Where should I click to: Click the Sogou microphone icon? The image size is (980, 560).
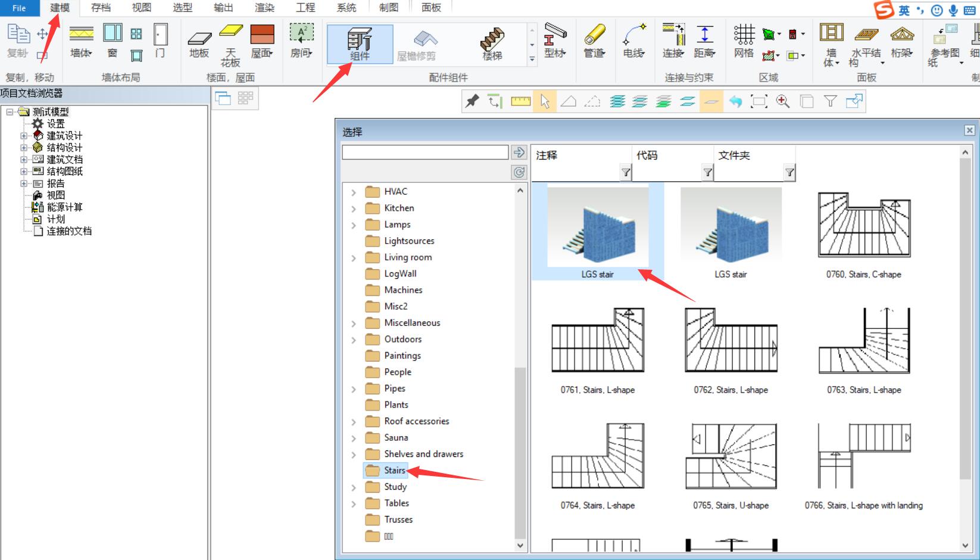pyautogui.click(x=953, y=10)
